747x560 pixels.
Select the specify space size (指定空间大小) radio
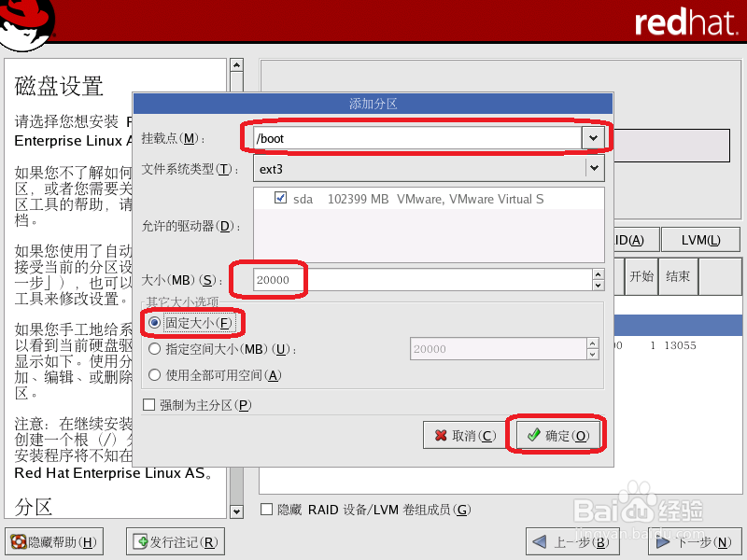(x=154, y=349)
